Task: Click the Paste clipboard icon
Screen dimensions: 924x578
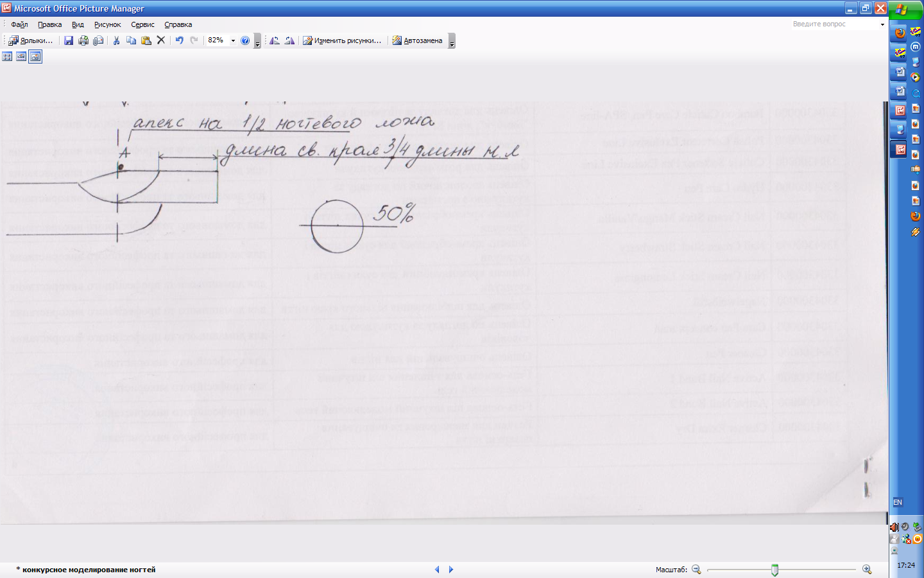Action: pos(146,40)
